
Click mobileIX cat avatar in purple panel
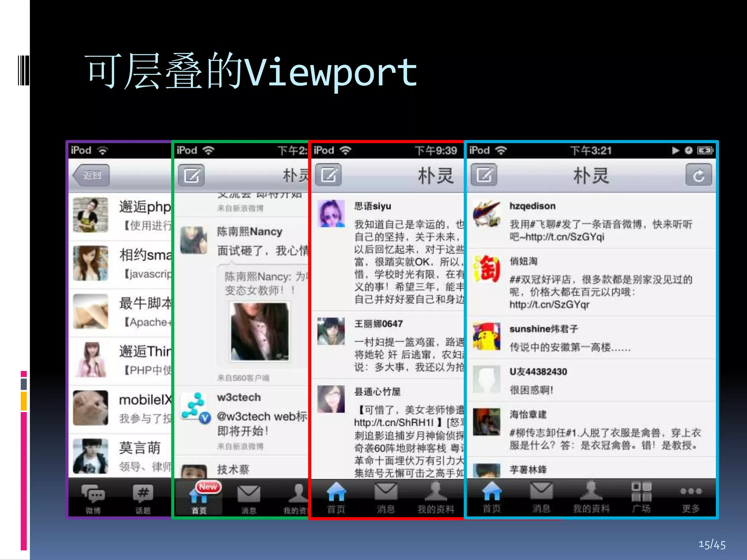[90, 408]
